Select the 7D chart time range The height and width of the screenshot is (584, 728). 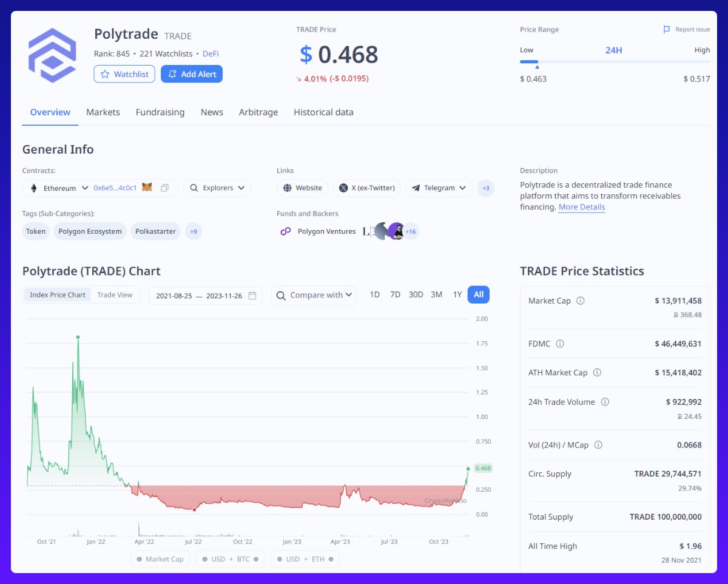tap(395, 295)
